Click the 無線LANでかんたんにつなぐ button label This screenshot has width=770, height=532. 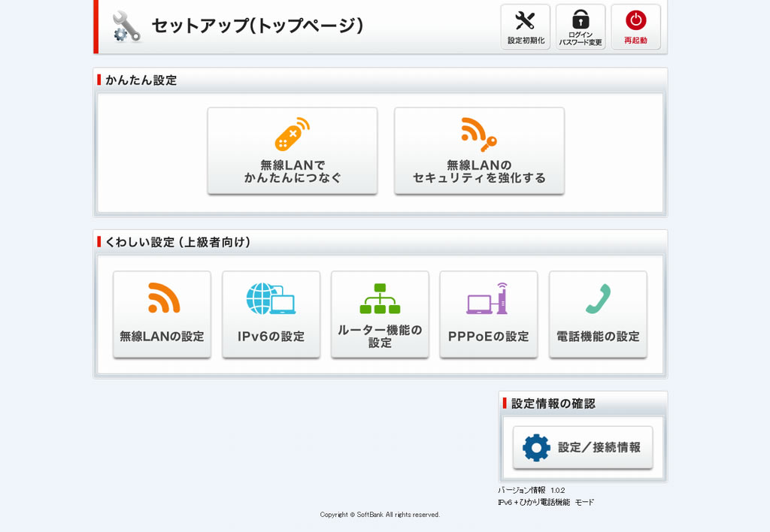(292, 171)
